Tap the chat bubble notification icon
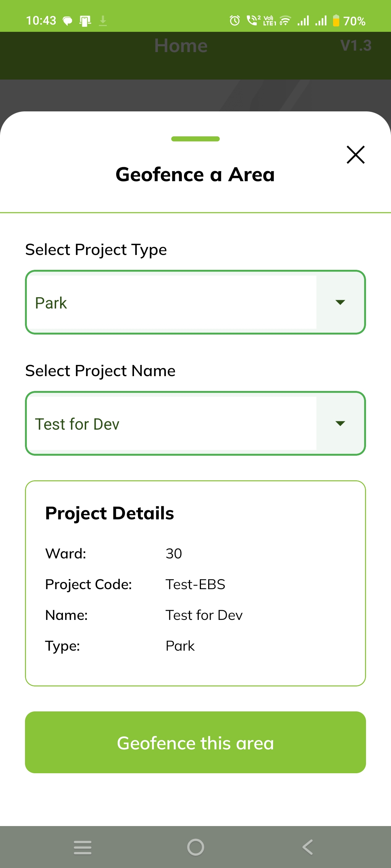The height and width of the screenshot is (868, 391). pos(68,21)
